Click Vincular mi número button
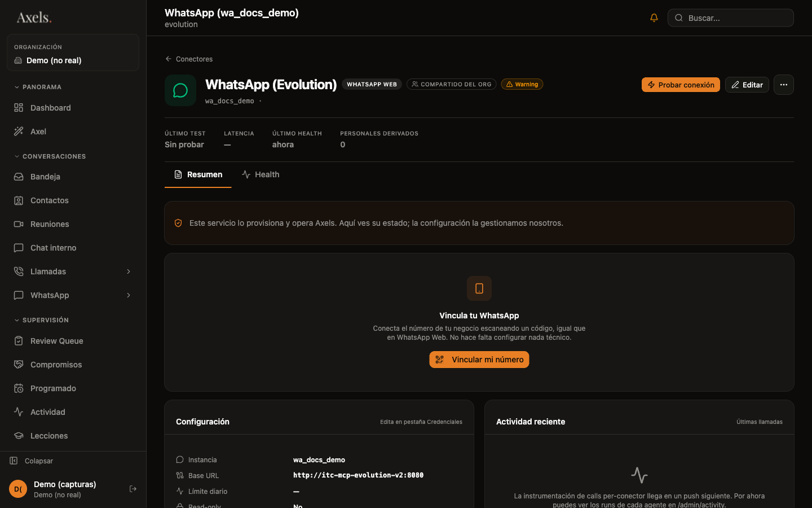The image size is (812, 508). point(479,360)
